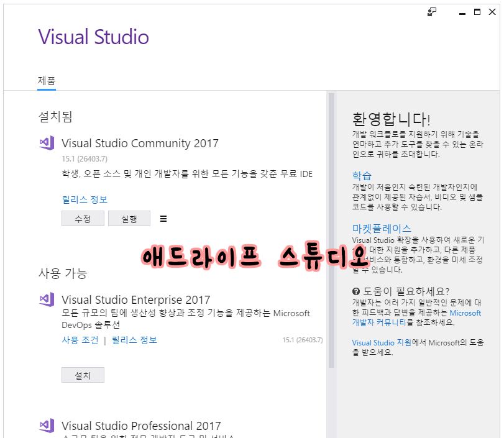504x438 pixels.
Task: Click the 설치 button for Enterprise 2017
Action: pos(83,375)
